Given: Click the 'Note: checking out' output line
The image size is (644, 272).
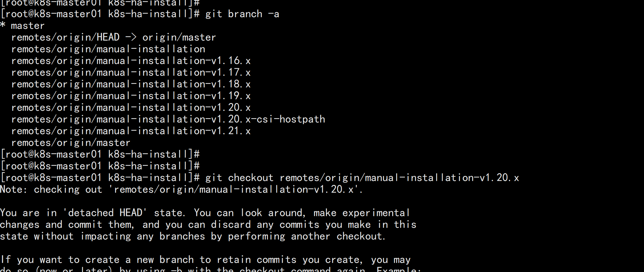Looking at the screenshot, I should (181, 190).
